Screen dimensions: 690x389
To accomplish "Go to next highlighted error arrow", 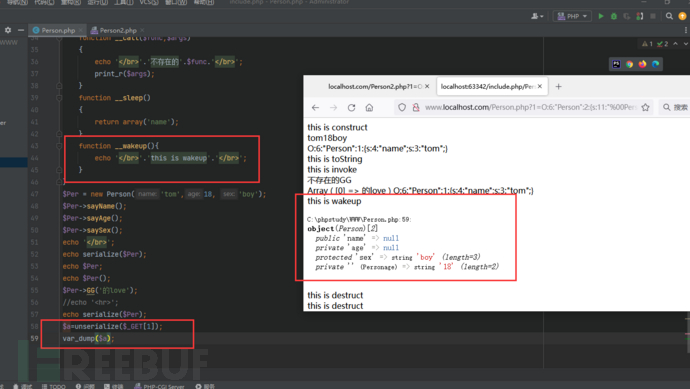I will [x=685, y=44].
